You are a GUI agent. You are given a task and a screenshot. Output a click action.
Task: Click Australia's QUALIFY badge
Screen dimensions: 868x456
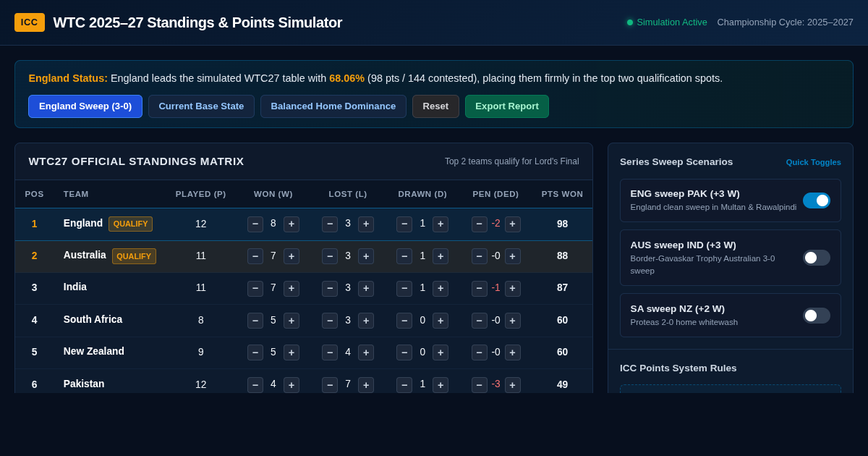(x=134, y=256)
